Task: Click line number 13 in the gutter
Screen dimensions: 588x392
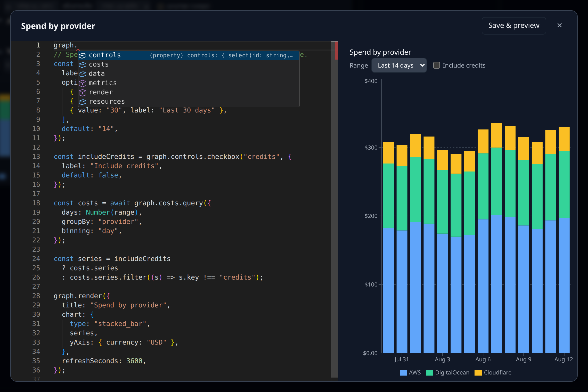Action: tap(36, 157)
